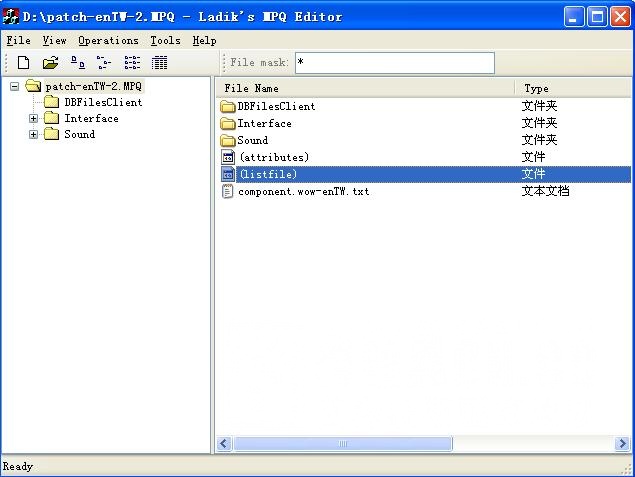Switch to details view icon
635x477 pixels.
point(159,63)
